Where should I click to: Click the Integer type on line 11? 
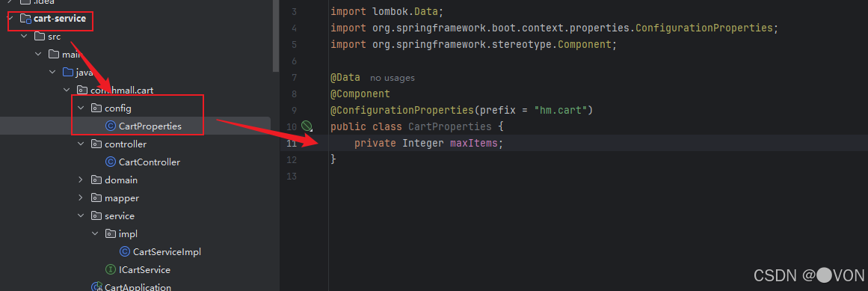point(423,143)
